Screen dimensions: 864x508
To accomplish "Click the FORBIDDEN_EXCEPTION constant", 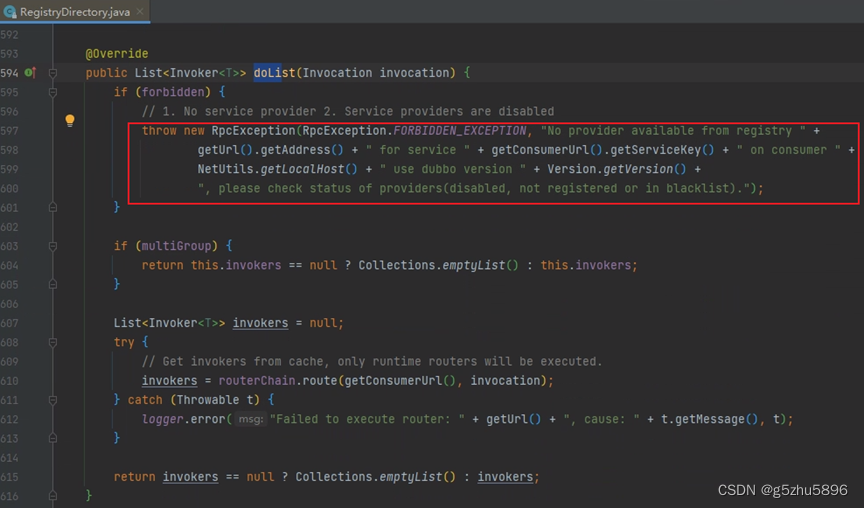I will pyautogui.click(x=460, y=131).
